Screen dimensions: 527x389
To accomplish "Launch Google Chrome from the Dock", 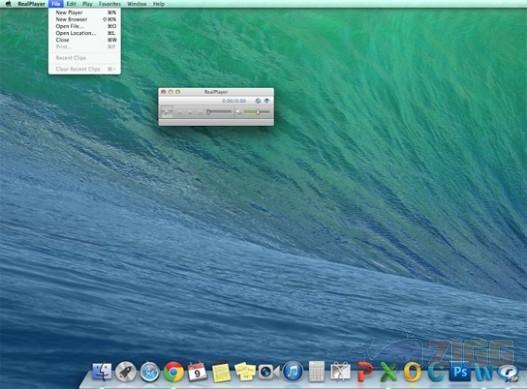I will [x=173, y=372].
